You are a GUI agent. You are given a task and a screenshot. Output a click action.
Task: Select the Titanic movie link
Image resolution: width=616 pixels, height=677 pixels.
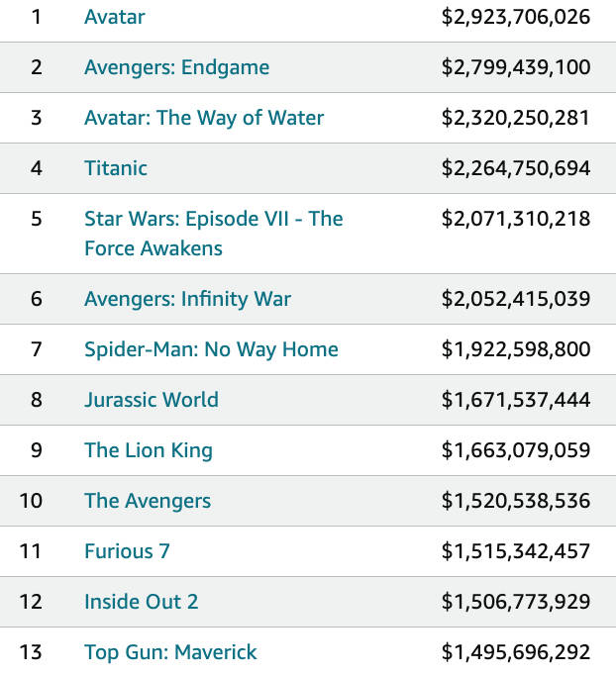116,168
